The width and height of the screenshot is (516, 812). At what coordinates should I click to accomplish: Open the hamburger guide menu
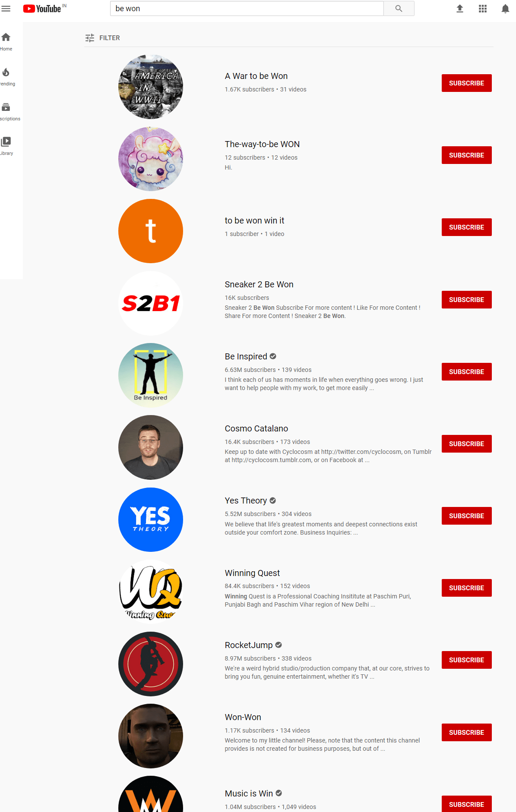pos(6,9)
